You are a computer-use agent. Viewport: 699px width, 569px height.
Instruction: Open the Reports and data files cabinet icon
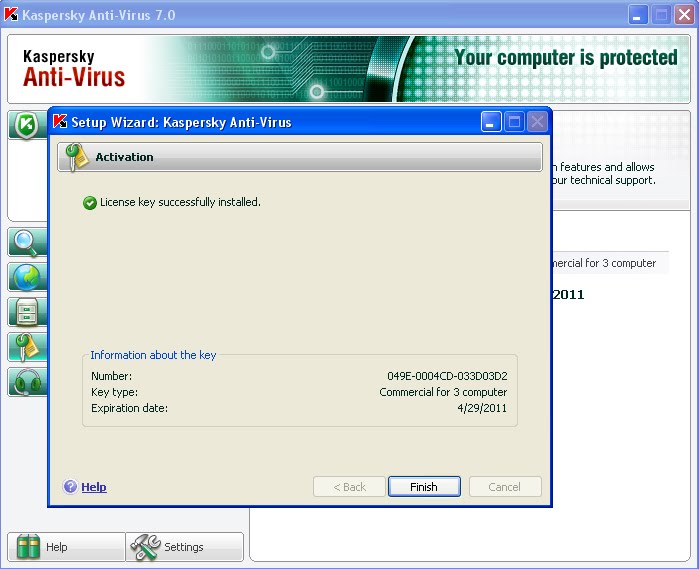tap(28, 312)
